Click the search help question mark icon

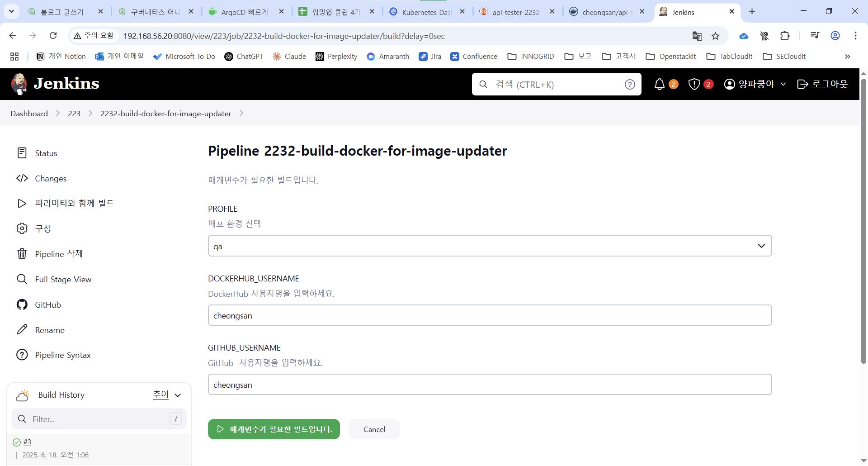[630, 84]
